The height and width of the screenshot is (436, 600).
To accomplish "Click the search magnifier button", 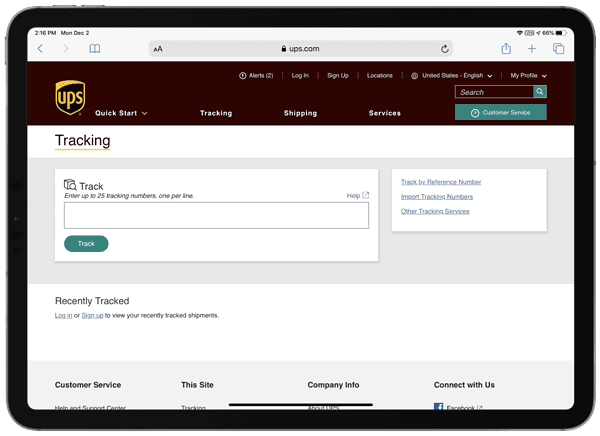I will point(540,91).
